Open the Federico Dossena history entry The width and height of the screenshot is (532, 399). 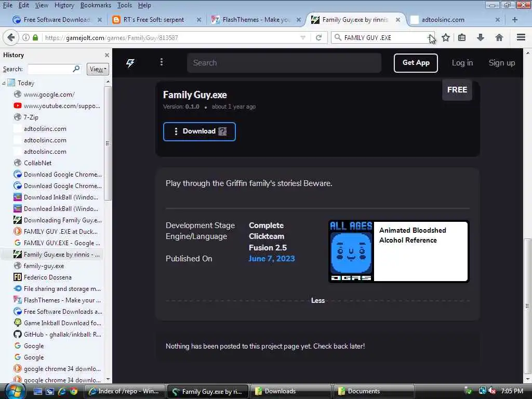coord(47,277)
